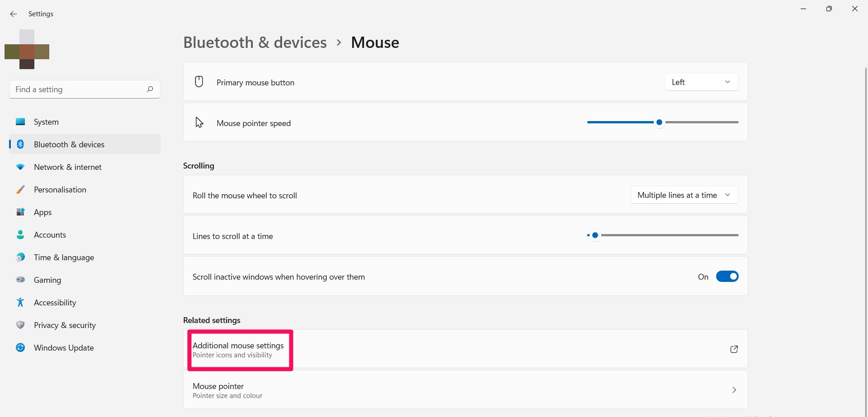Click the Windows Update refresh icon
This screenshot has height=417, width=868.
(x=20, y=347)
